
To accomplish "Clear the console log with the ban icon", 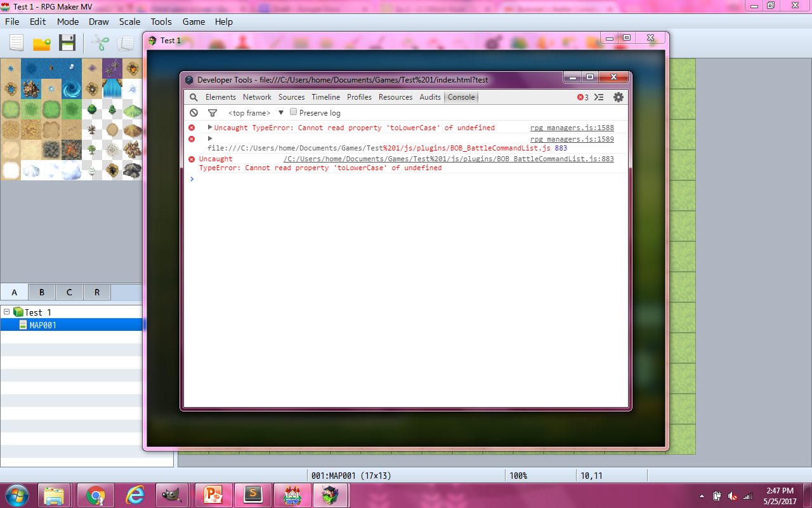I will tap(193, 112).
